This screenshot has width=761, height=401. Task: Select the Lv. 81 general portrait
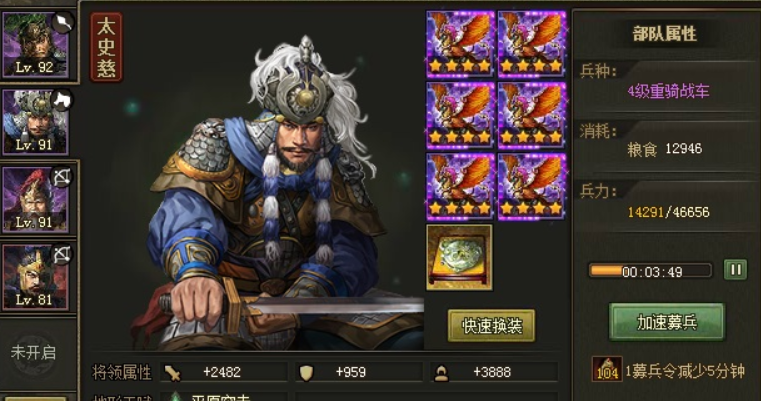tap(35, 277)
